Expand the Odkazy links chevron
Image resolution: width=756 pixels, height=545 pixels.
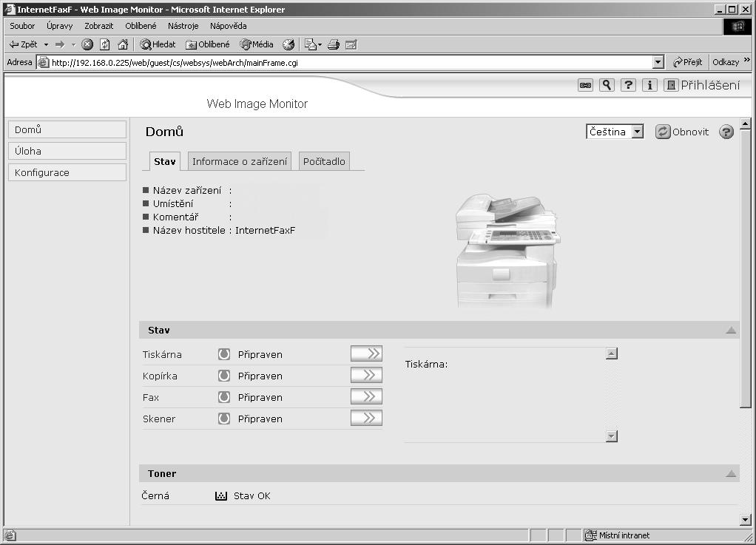point(747,60)
